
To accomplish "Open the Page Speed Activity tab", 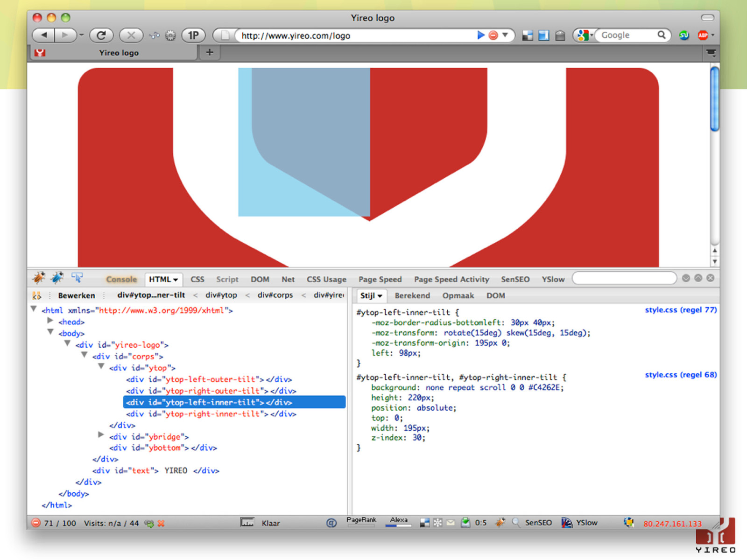I will tap(451, 280).
